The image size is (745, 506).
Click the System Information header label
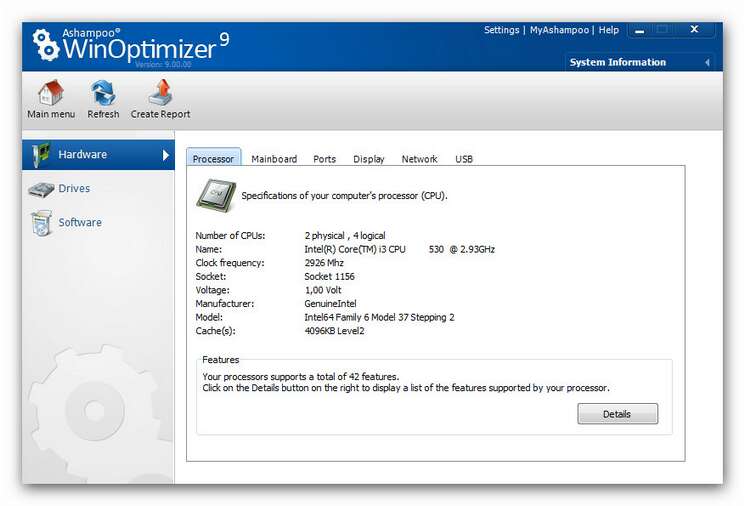(x=618, y=62)
